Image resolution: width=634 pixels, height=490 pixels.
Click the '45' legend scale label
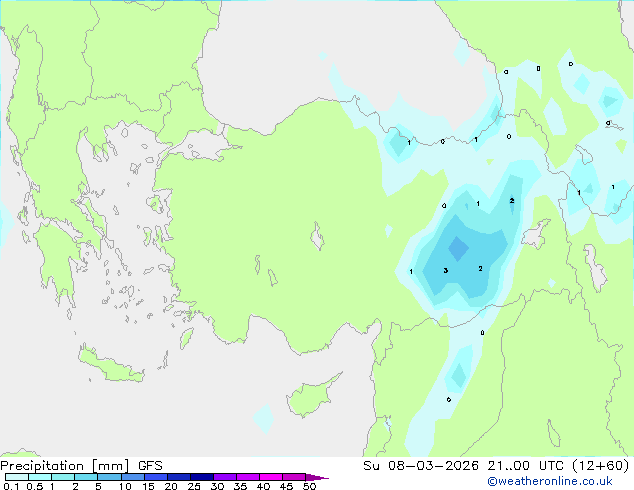click(x=286, y=486)
